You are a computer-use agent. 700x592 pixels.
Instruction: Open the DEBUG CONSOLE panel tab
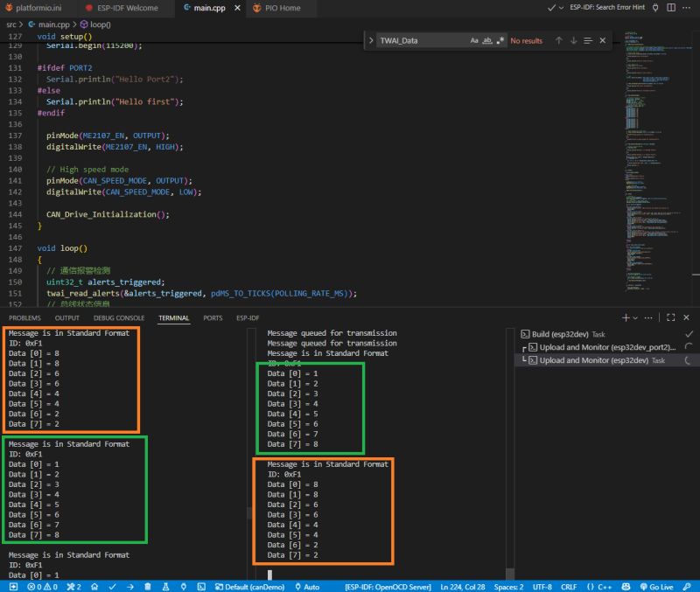[119, 318]
